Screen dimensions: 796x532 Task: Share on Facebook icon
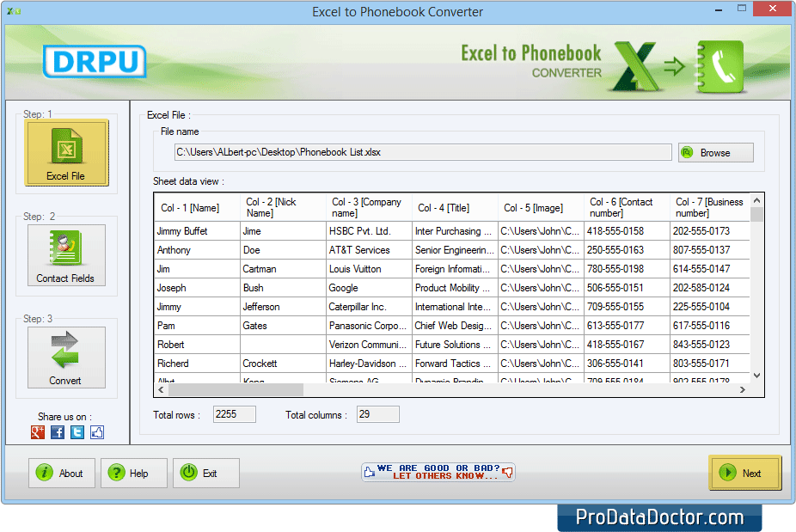point(58,432)
